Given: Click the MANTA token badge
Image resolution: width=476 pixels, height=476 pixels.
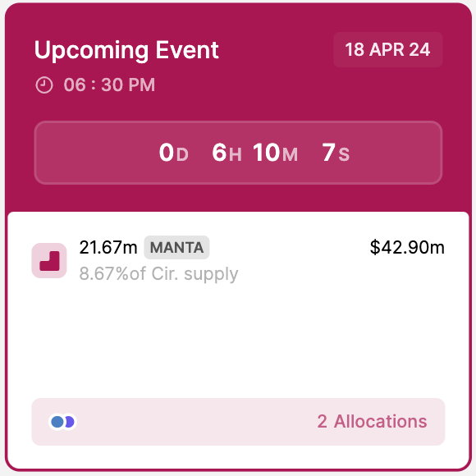Looking at the screenshot, I should (176, 247).
